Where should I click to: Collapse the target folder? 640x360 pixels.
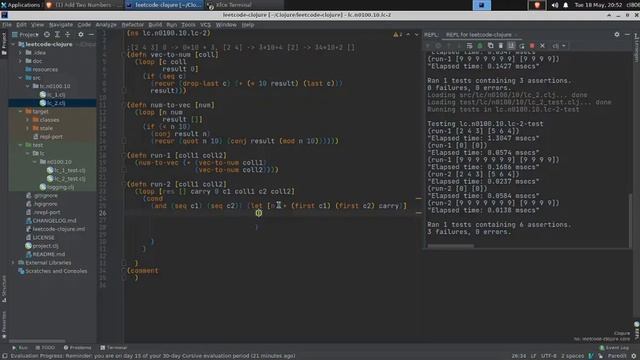coord(20,111)
